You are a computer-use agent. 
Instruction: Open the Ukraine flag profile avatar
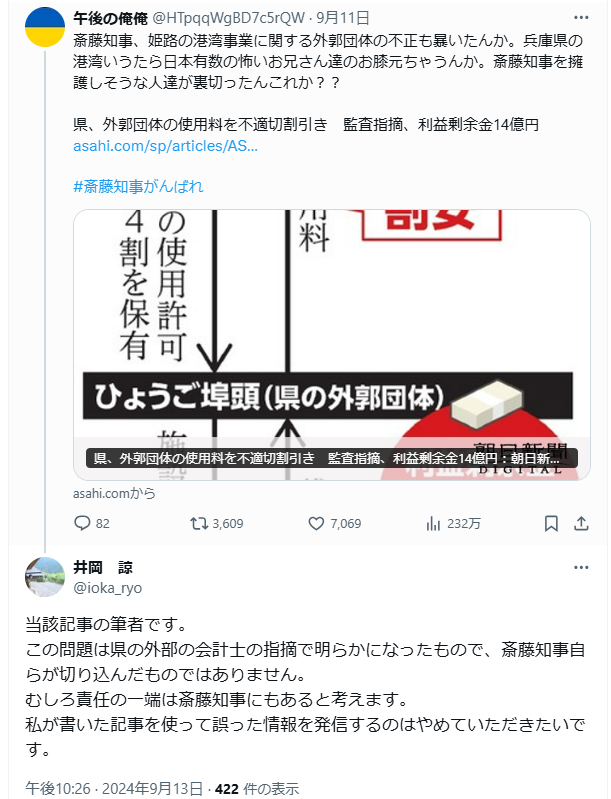(45, 27)
